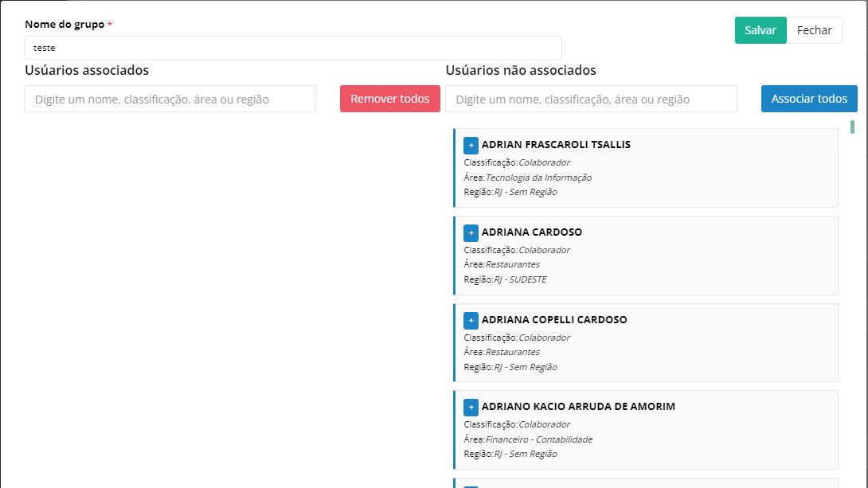The image size is (868, 488).
Task: Close the dialog using Fechar
Action: [x=814, y=30]
